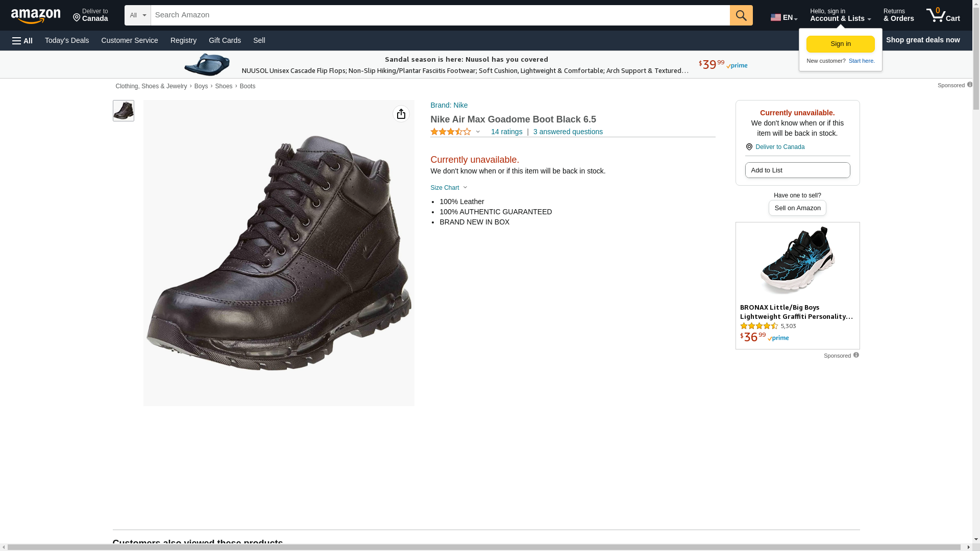
Task: Click the yellow Sign in button
Action: click(x=840, y=44)
